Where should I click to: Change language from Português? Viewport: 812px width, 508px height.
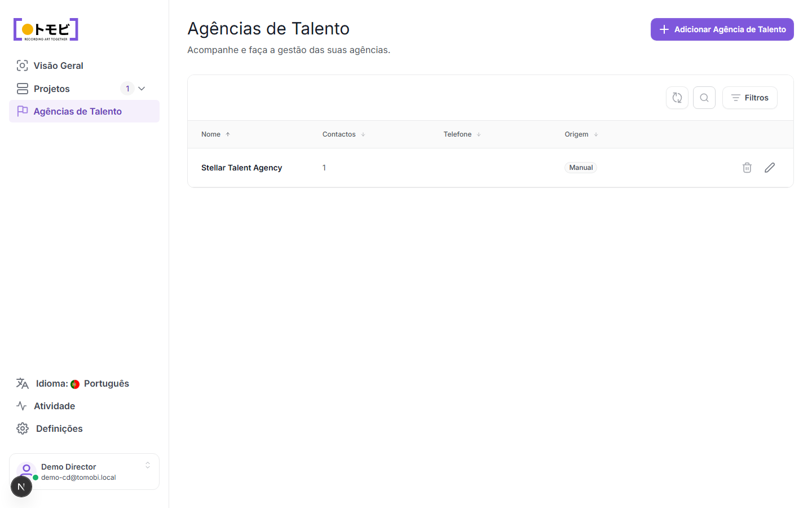(84, 383)
